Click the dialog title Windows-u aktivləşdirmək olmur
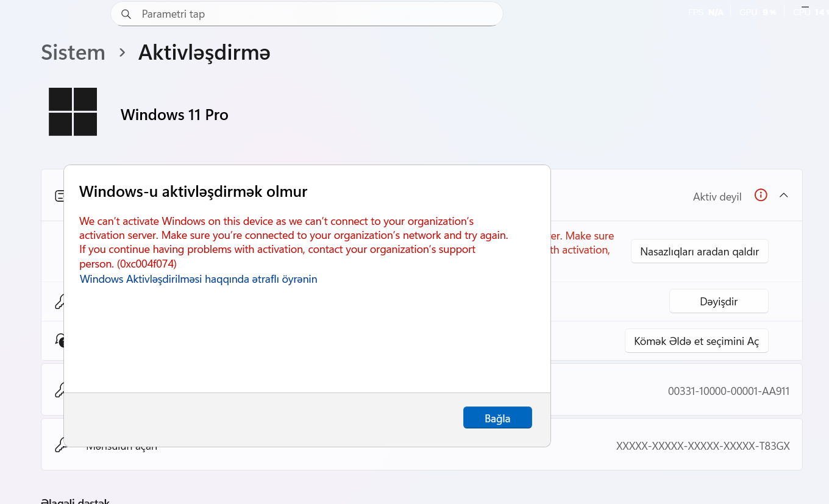829x504 pixels. coord(193,191)
